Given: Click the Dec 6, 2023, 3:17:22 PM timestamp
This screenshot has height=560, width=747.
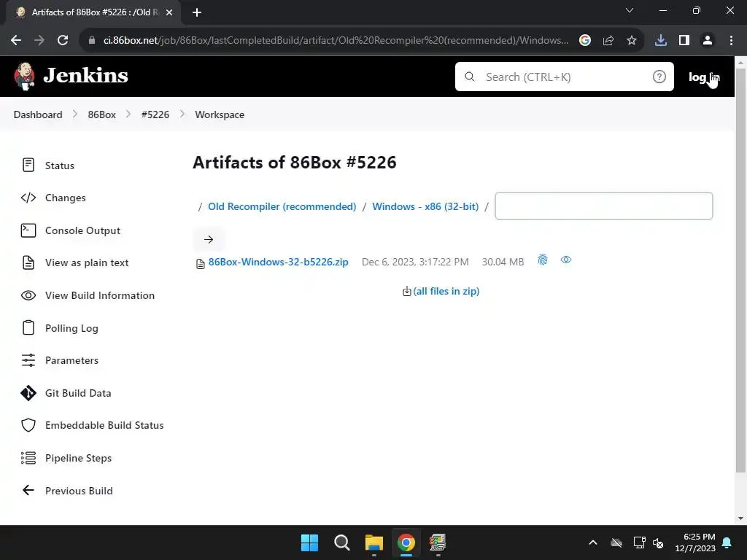Looking at the screenshot, I should (x=415, y=262).
